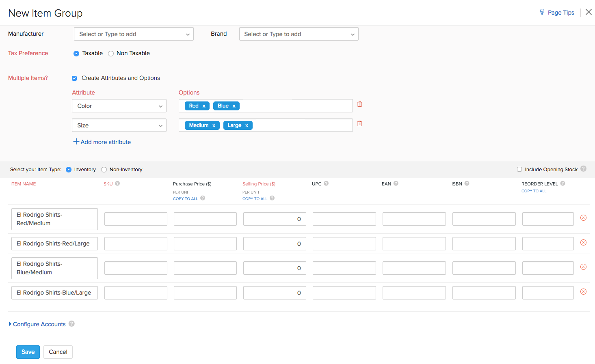Delete the El Rodrigo Shirts-Red/Medium row

pos(583,218)
